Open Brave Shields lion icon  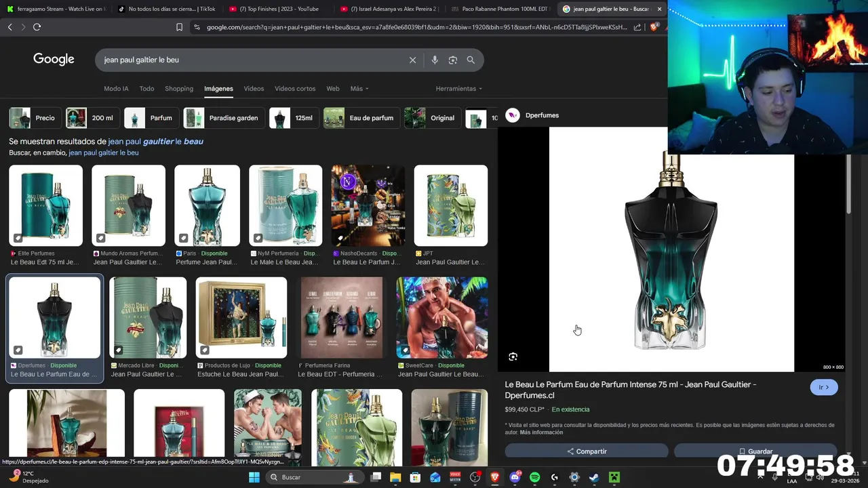click(x=654, y=27)
